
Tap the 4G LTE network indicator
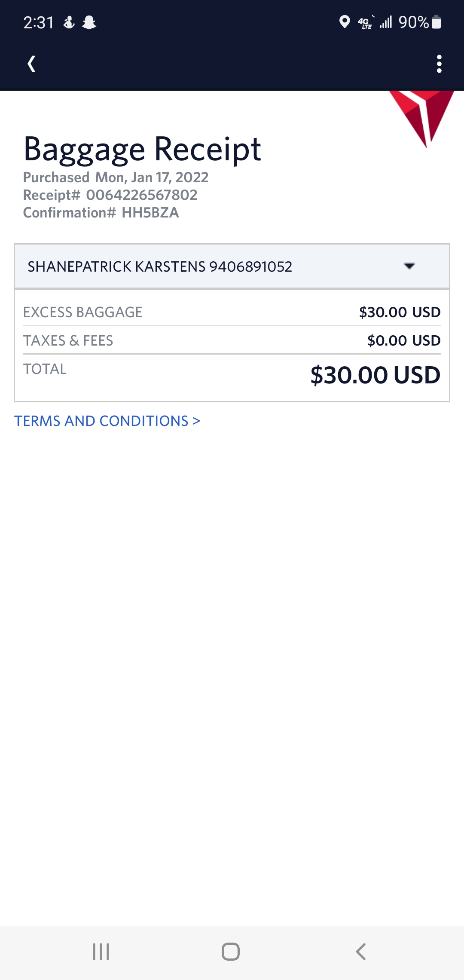(x=365, y=22)
